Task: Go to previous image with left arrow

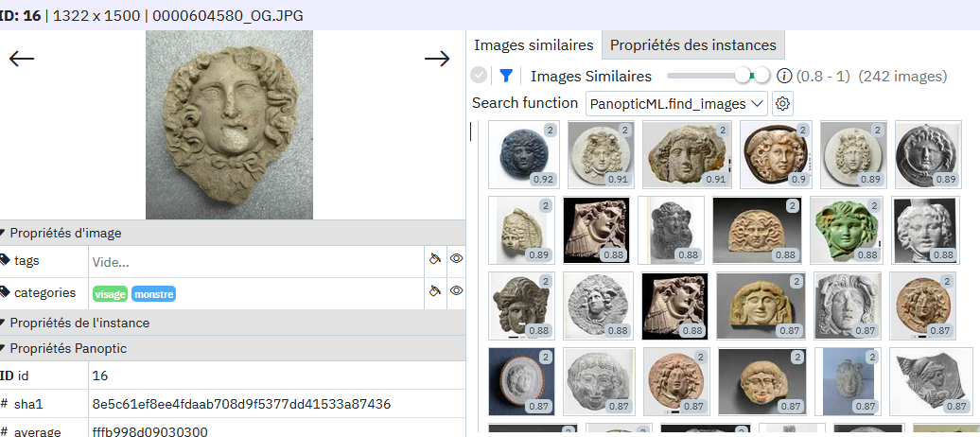Action: (21, 59)
